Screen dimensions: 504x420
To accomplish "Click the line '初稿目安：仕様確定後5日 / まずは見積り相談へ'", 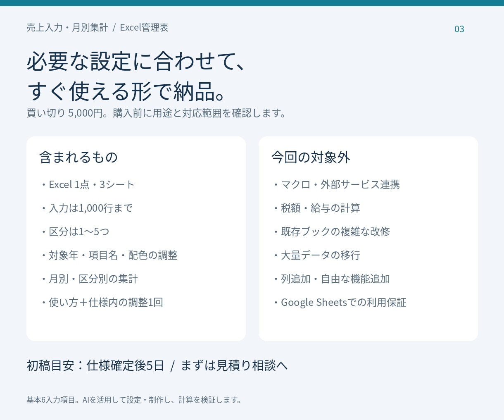I will click(157, 365).
